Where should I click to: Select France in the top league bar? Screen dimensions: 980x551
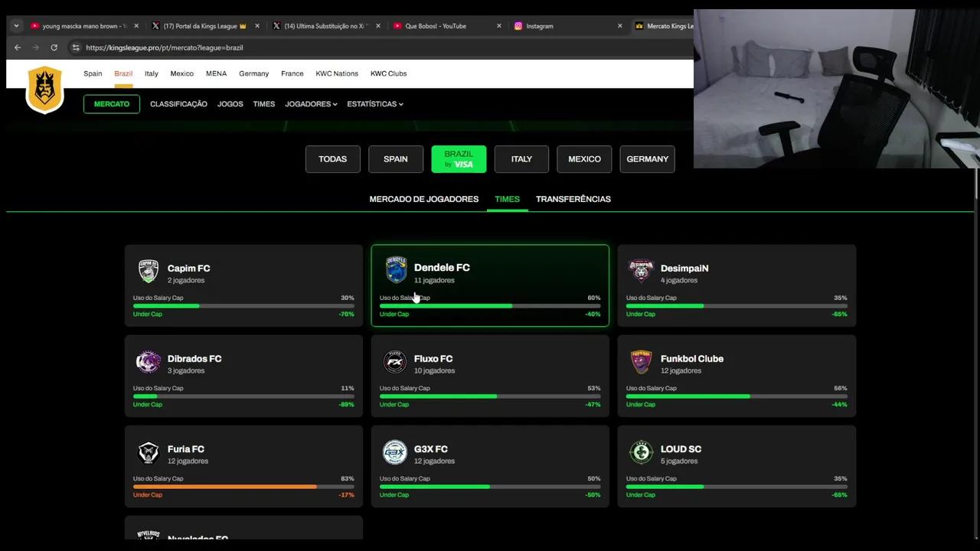click(x=292, y=73)
